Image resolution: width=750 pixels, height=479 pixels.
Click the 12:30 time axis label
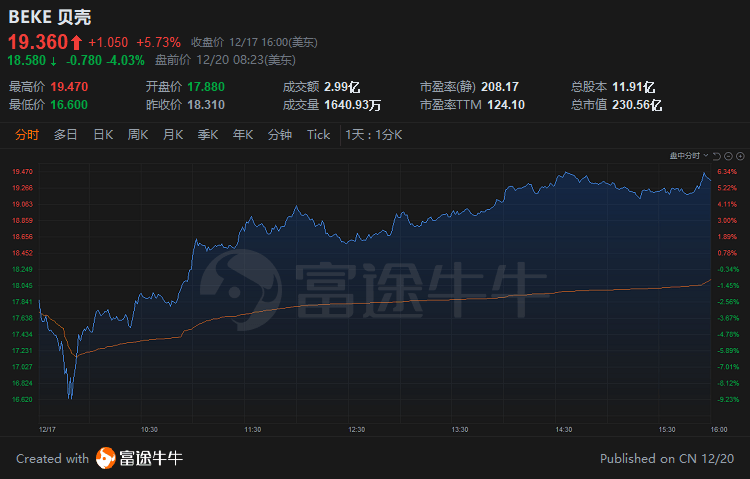coord(357,430)
